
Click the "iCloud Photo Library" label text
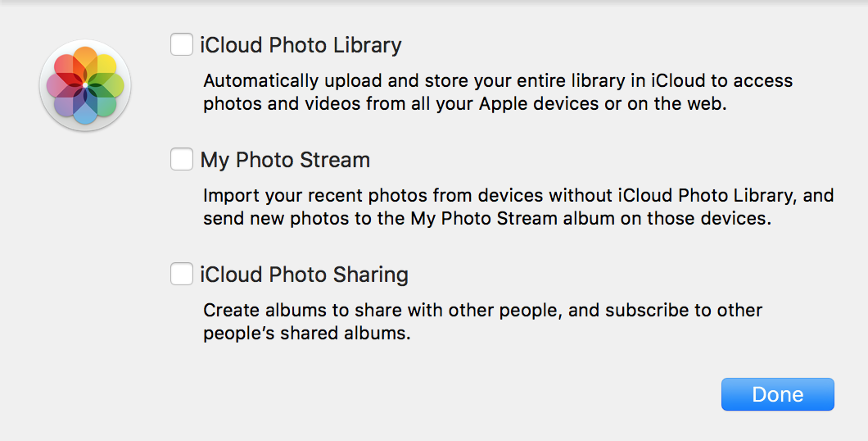click(x=301, y=45)
